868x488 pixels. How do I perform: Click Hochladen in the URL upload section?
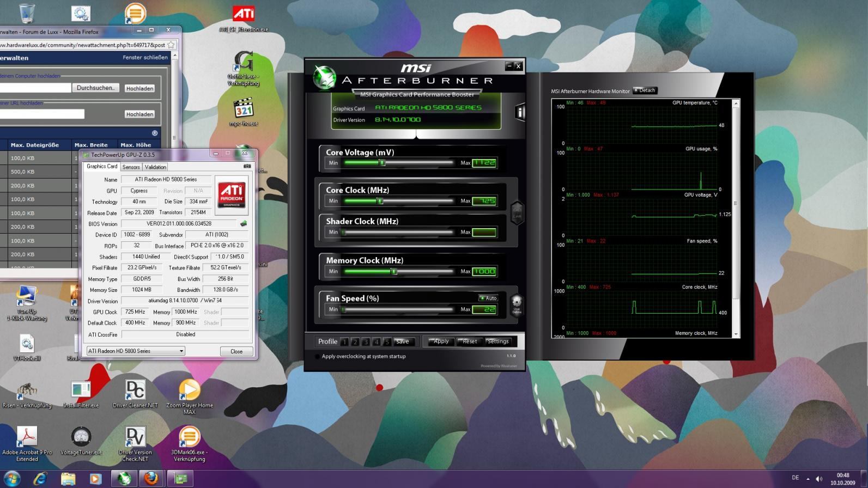(x=139, y=114)
